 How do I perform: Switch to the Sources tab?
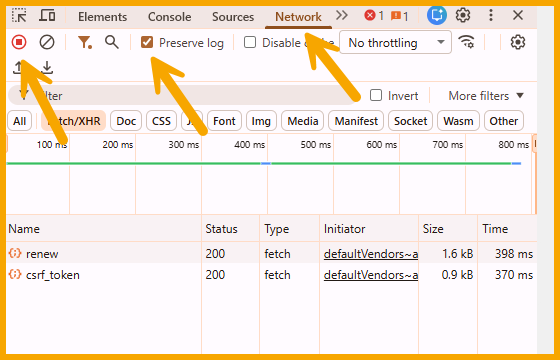pos(233,17)
